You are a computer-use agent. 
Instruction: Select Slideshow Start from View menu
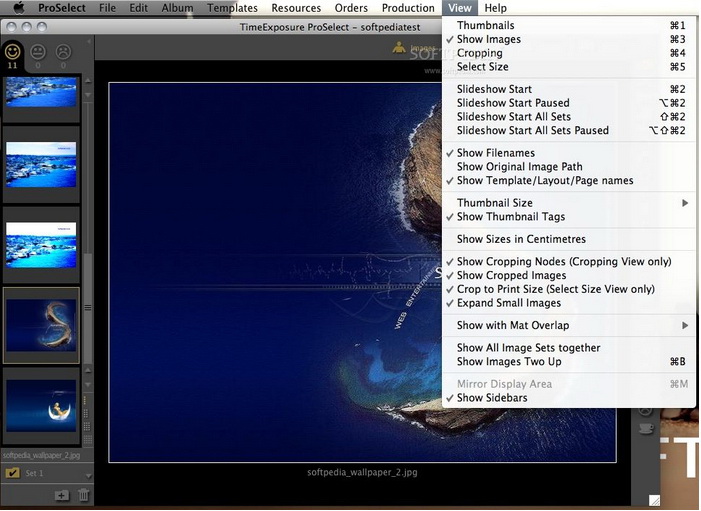[x=494, y=89]
